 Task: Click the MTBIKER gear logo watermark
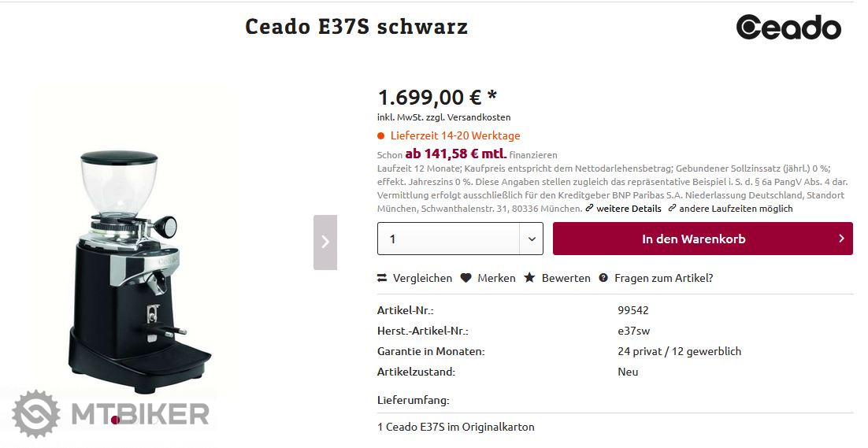coord(36,414)
